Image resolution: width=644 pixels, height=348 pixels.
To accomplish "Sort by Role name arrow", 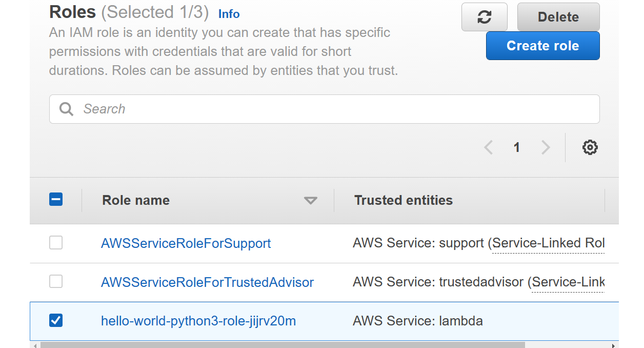I will tap(310, 201).
